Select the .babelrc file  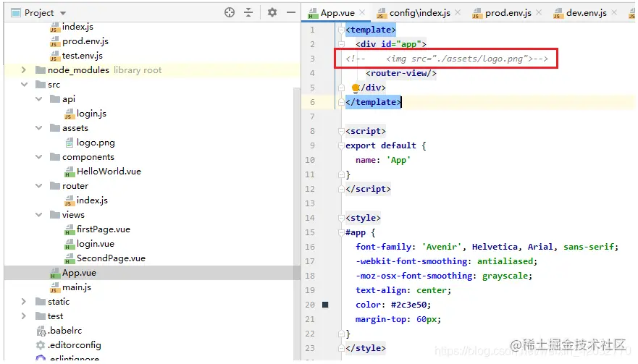pos(64,330)
